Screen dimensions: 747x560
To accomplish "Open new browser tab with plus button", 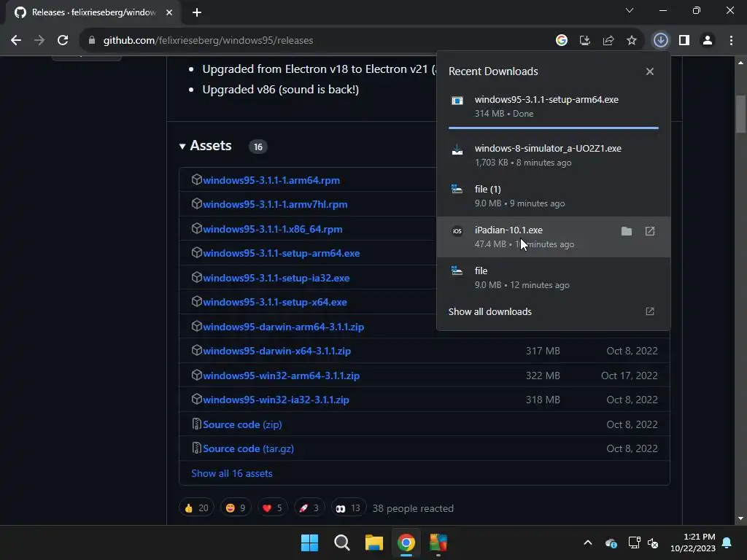I will click(197, 12).
